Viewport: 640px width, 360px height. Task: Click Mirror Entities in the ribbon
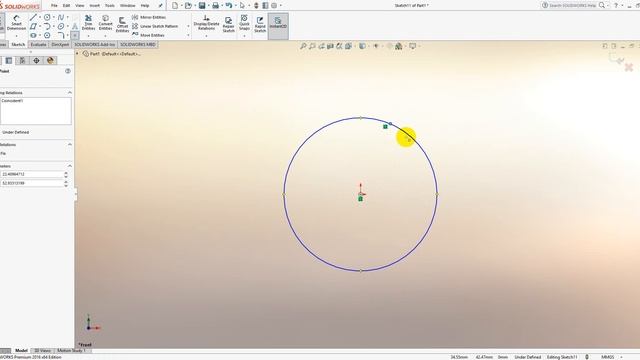coord(149,17)
